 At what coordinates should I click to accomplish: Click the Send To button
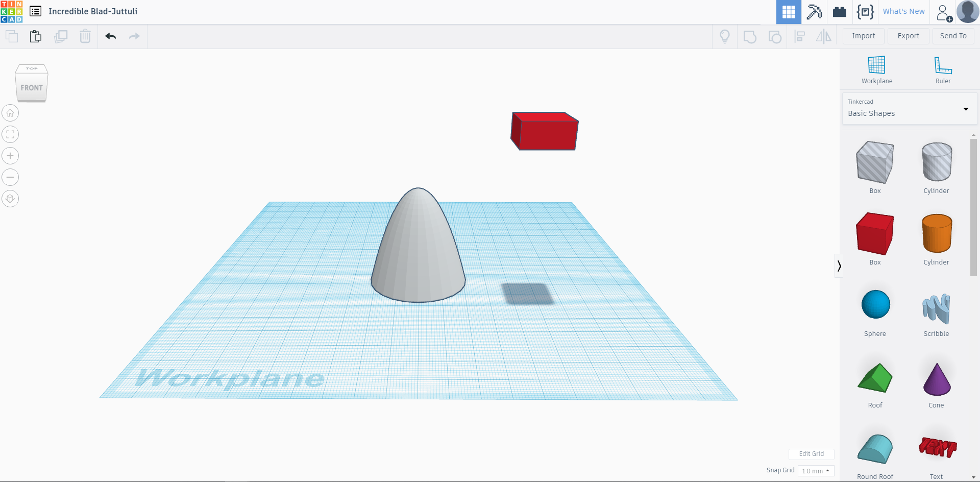point(953,36)
